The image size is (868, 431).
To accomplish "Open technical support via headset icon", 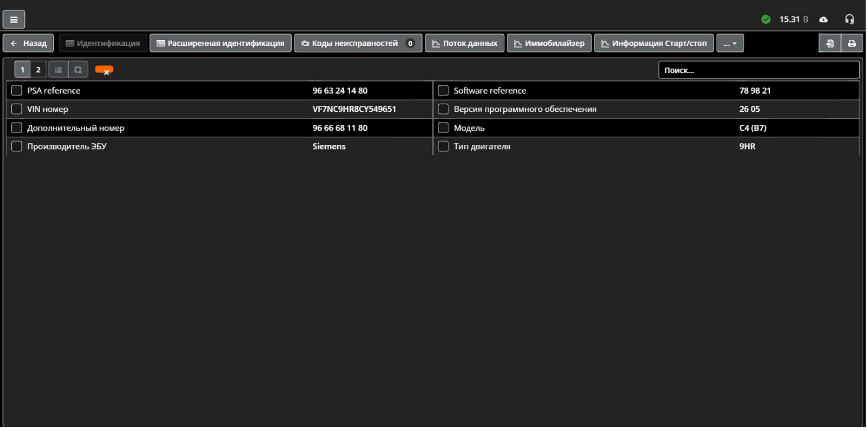I will tap(850, 18).
